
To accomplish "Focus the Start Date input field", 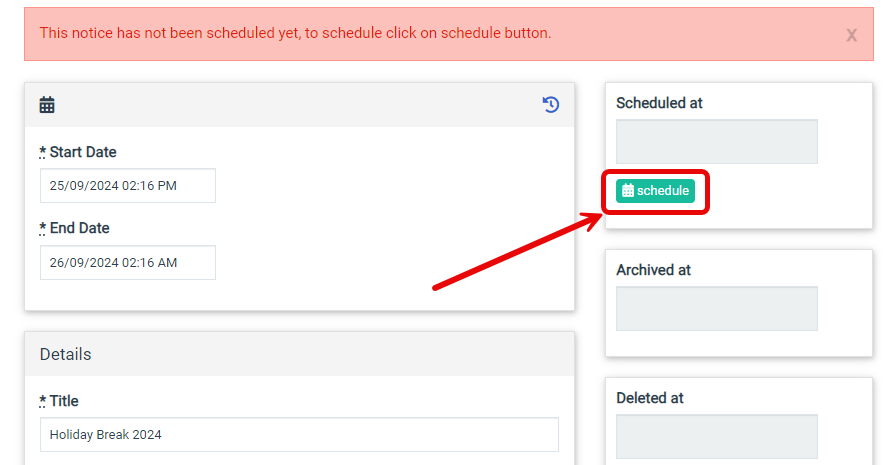I will (128, 185).
